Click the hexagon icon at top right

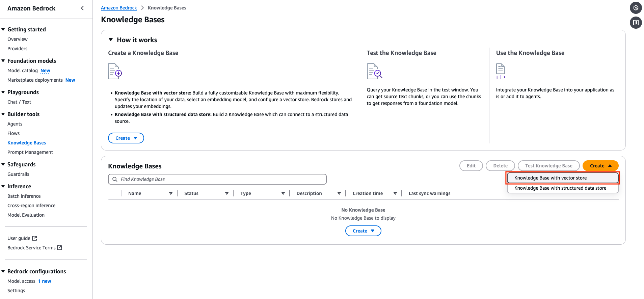[636, 8]
